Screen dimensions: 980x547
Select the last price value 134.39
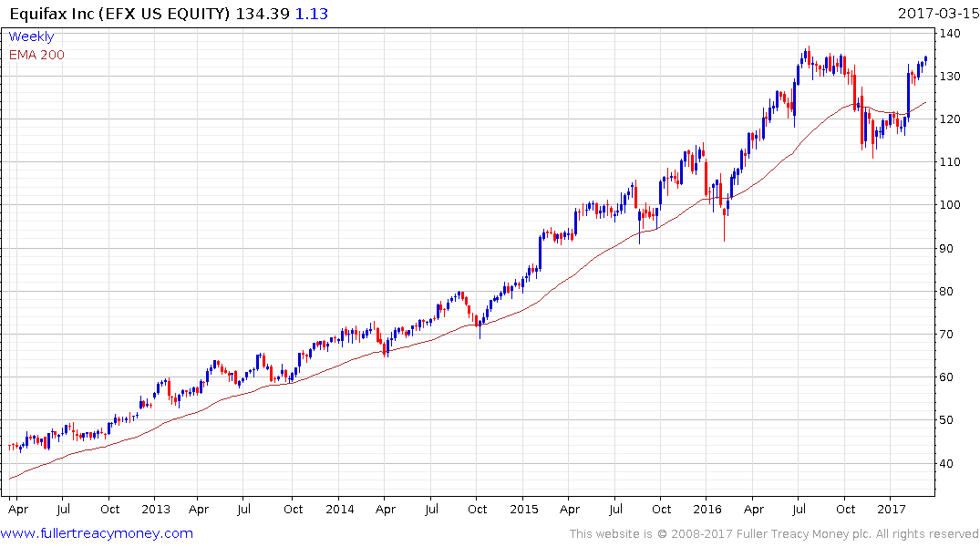pos(263,14)
